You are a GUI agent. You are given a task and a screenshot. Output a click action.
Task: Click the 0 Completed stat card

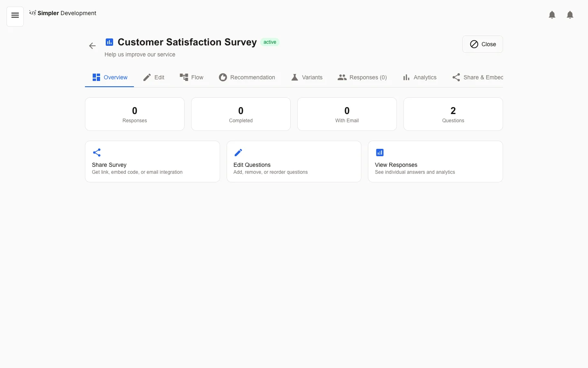tap(241, 114)
